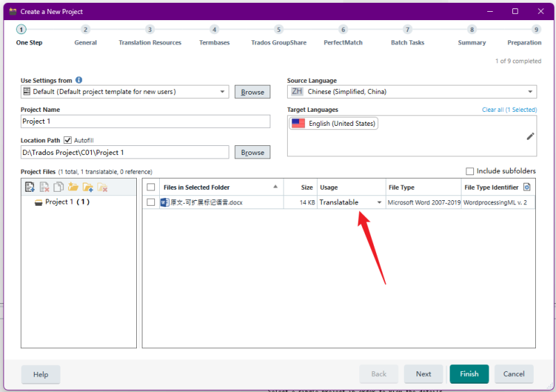Expand the Use Settings from template dropdown
556x392 pixels.
pyautogui.click(x=223, y=92)
